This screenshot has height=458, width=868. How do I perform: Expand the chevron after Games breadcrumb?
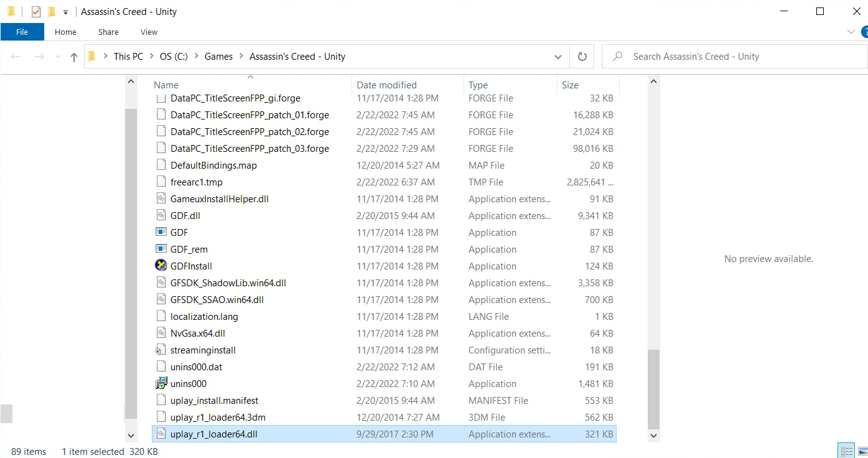(241, 57)
